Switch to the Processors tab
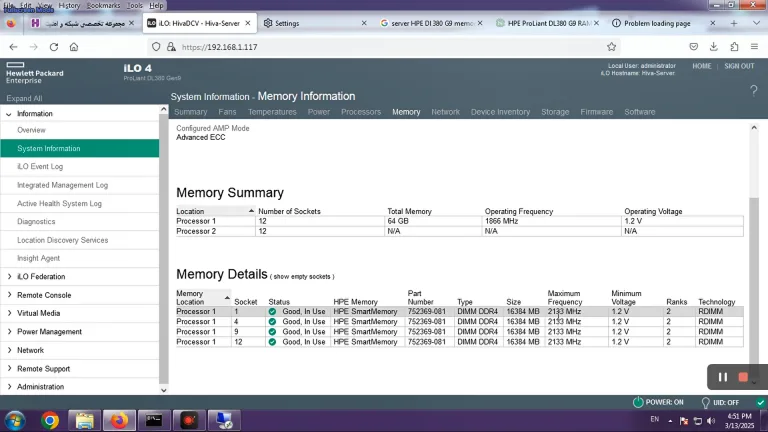The image size is (768, 432). [360, 112]
